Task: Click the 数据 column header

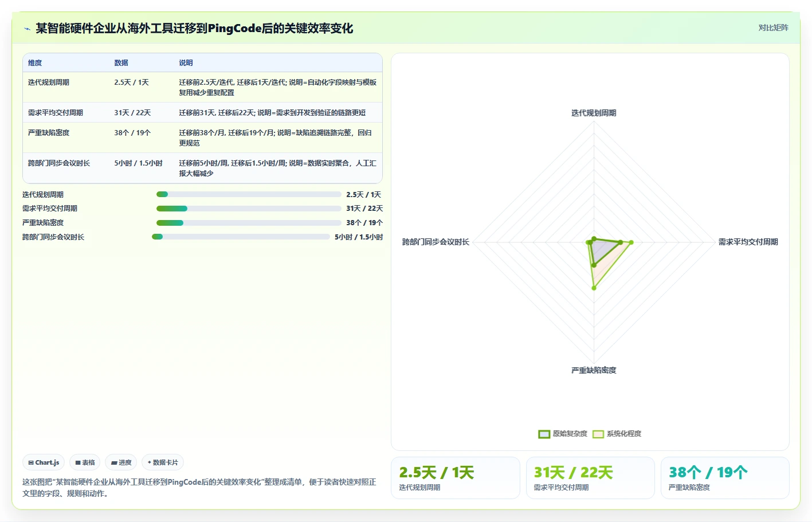Action: coord(121,63)
